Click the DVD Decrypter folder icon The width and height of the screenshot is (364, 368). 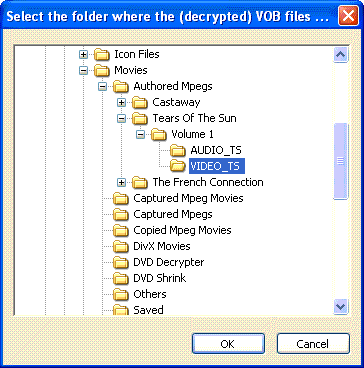point(121,263)
